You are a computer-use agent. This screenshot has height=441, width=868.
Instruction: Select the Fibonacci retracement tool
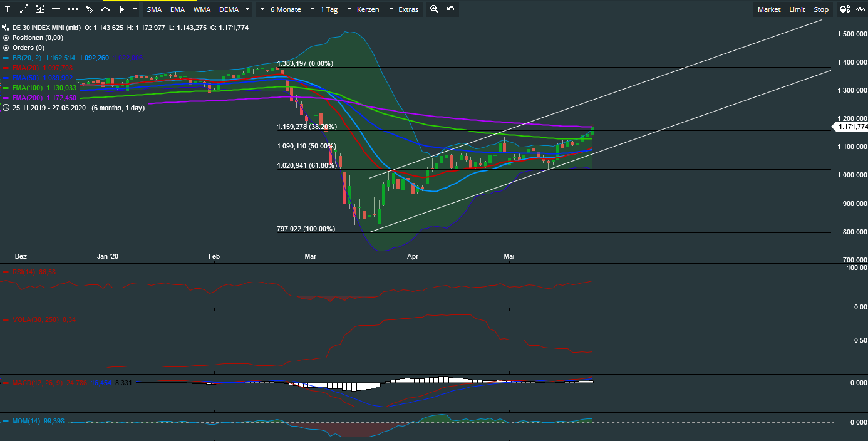point(41,9)
